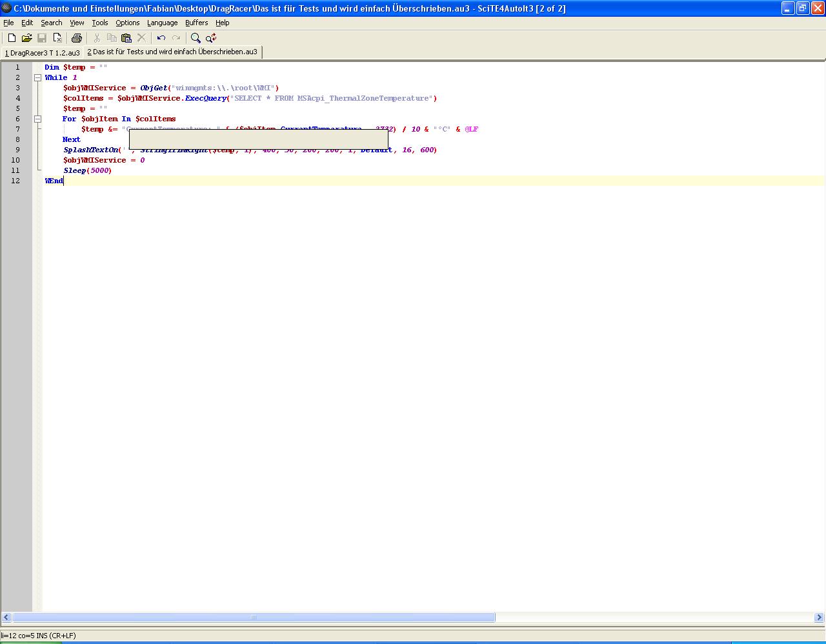Viewport: 826px width, 644px height.
Task: Collapse the For loop fold marker
Action: point(37,119)
